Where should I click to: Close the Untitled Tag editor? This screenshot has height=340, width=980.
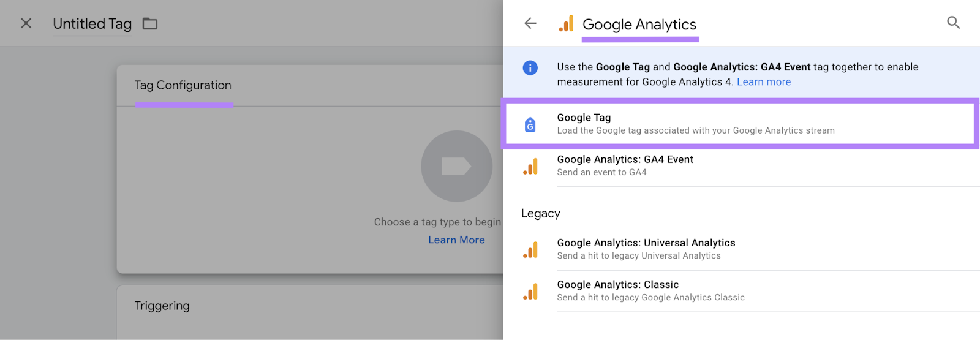26,23
